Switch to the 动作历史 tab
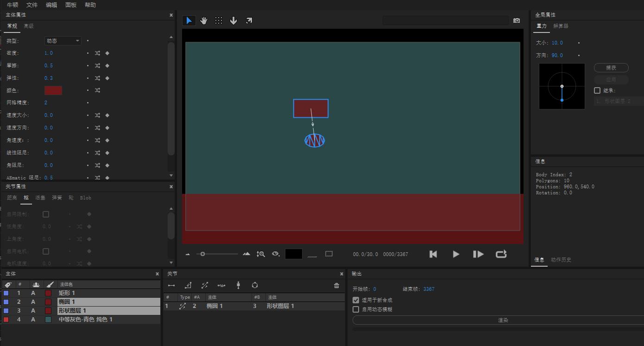 pyautogui.click(x=561, y=260)
